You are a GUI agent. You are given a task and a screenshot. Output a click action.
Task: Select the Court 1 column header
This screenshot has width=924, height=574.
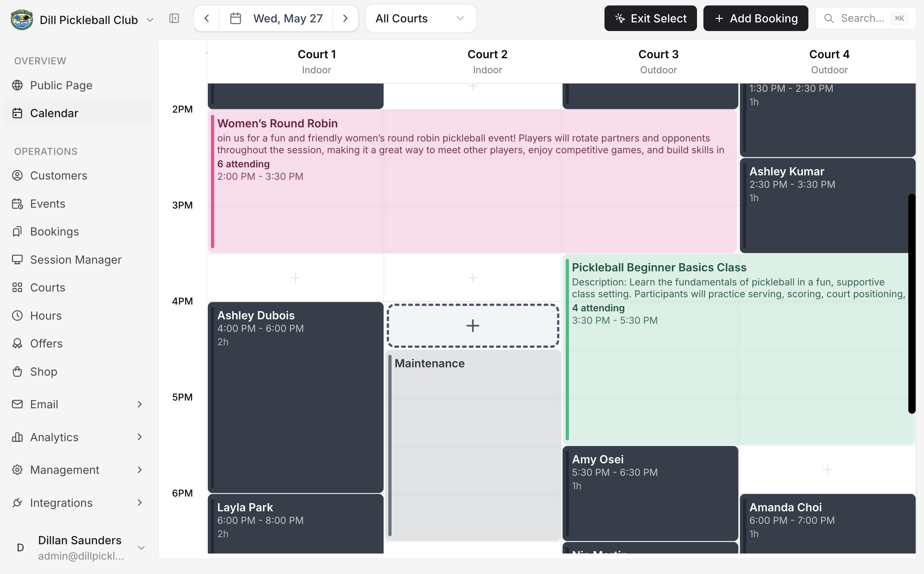coord(316,61)
